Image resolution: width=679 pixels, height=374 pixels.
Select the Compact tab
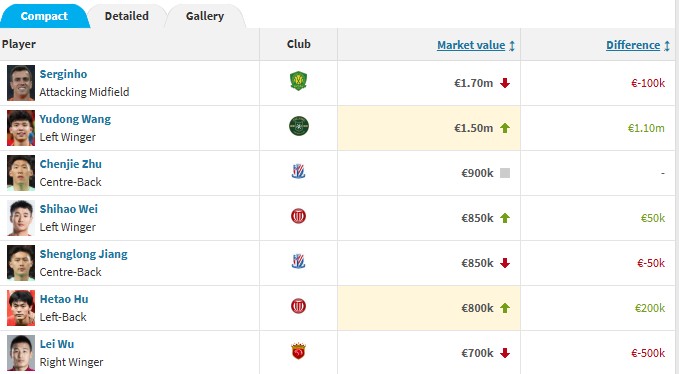click(44, 16)
